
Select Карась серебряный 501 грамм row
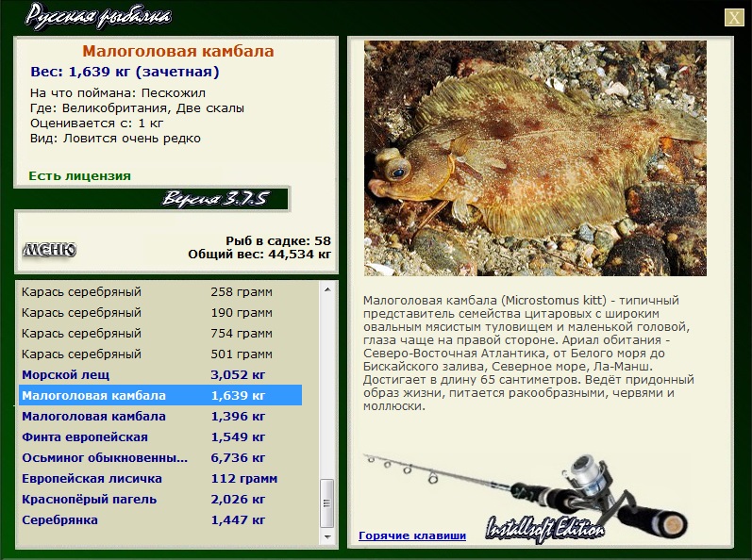pos(160,354)
